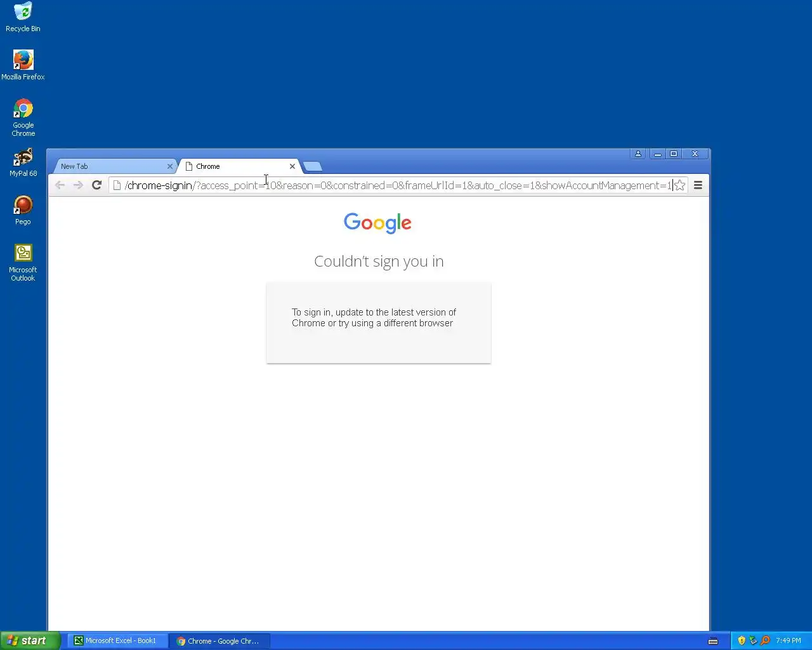
Task: Click the chrome-signin URL address bar
Action: click(x=398, y=185)
